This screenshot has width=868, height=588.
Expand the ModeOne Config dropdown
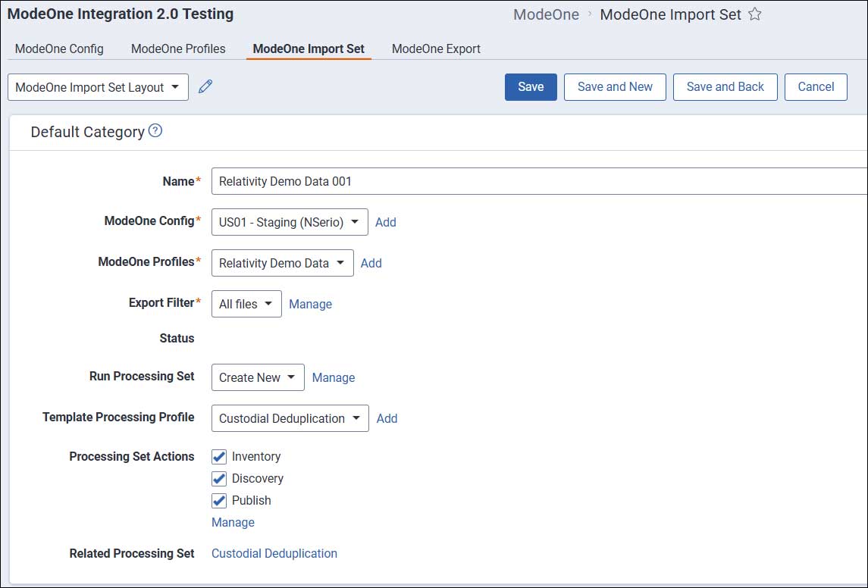tap(290, 222)
